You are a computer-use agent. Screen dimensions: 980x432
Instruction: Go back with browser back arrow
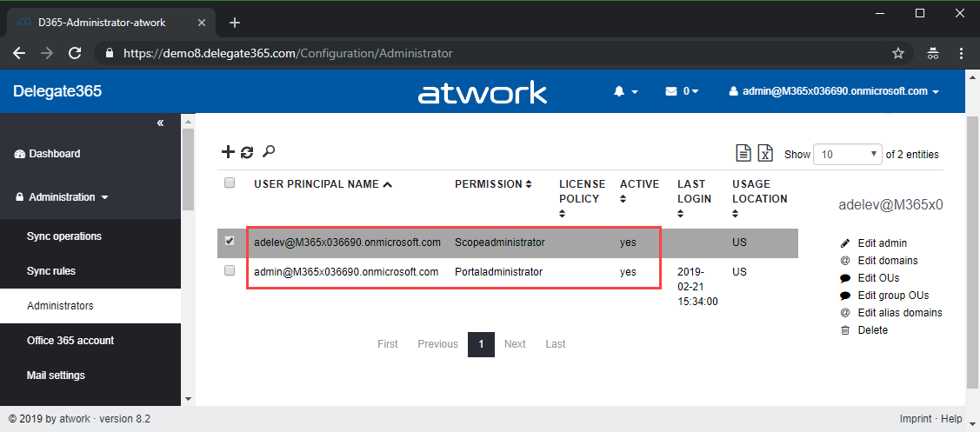tap(19, 54)
